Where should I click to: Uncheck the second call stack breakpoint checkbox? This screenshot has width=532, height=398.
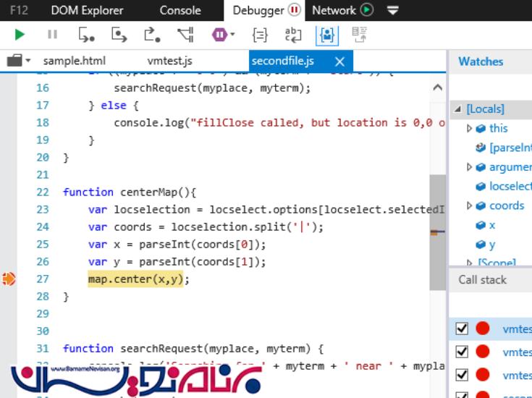(x=462, y=352)
